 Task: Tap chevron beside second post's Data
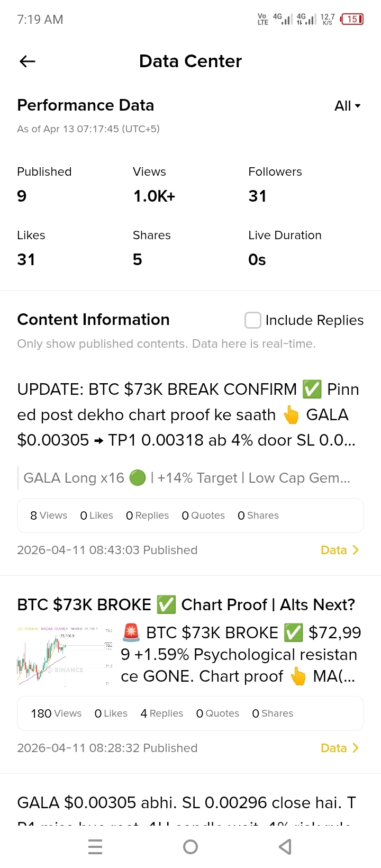coord(356,748)
